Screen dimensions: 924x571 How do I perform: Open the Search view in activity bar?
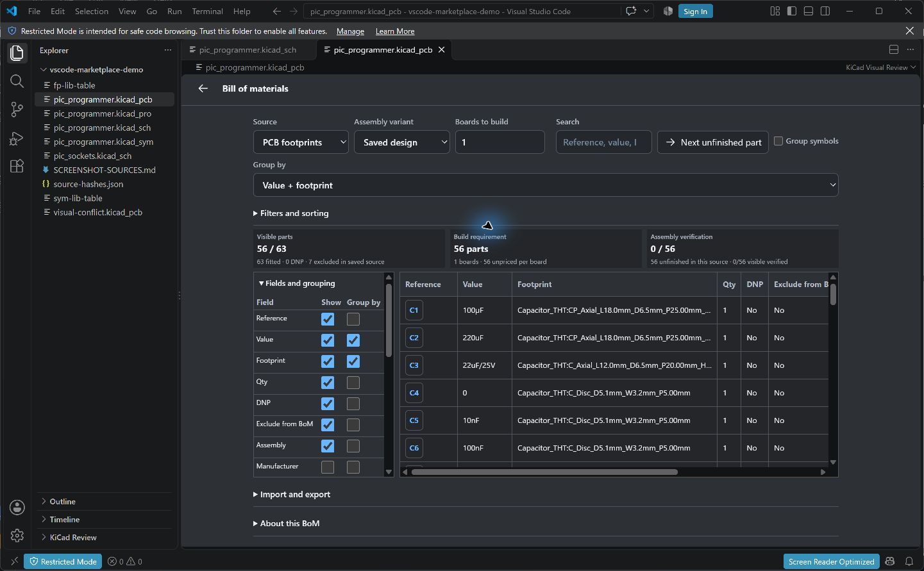[x=17, y=81]
